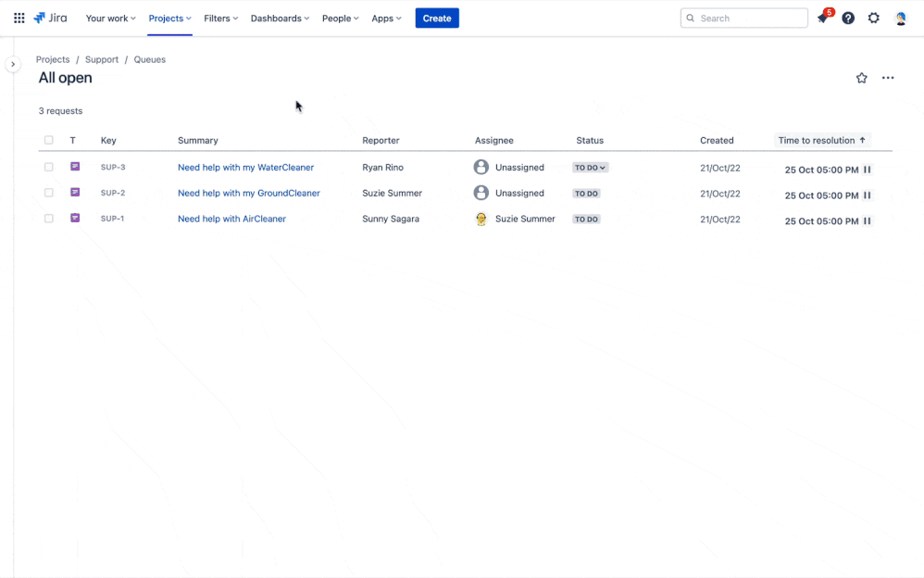The image size is (924, 578).
Task: Open the notifications bell
Action: pos(823,19)
